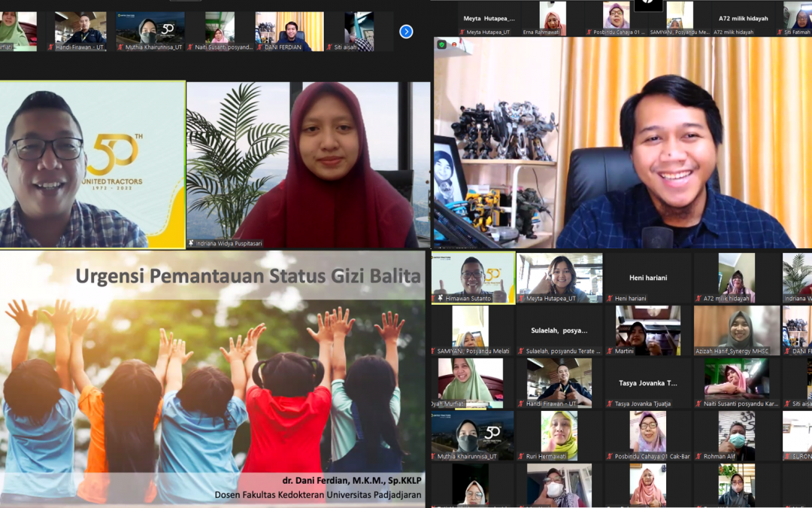Click muted mic icon next to Heni hariani label
Image resolution: width=812 pixels, height=508 pixels.
tap(610, 299)
